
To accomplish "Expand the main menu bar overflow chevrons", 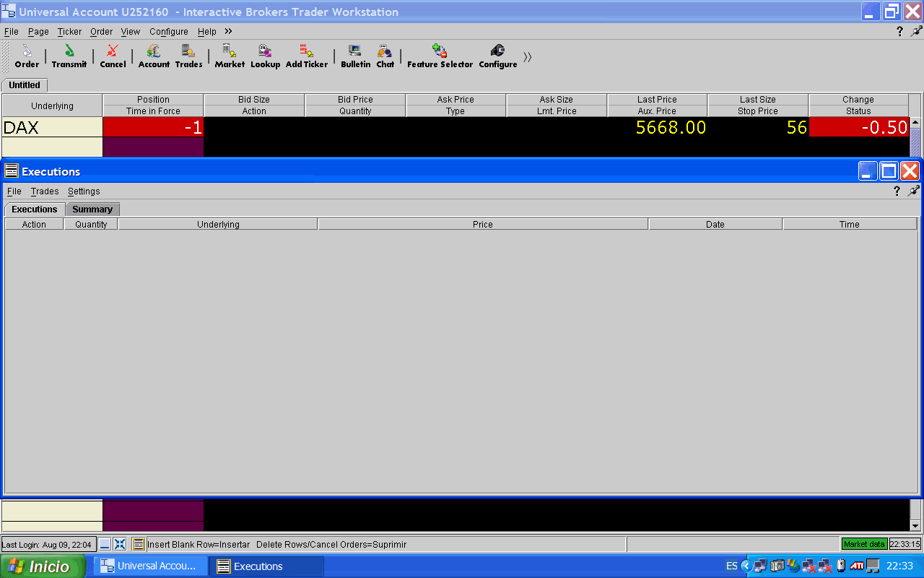I will point(228,31).
